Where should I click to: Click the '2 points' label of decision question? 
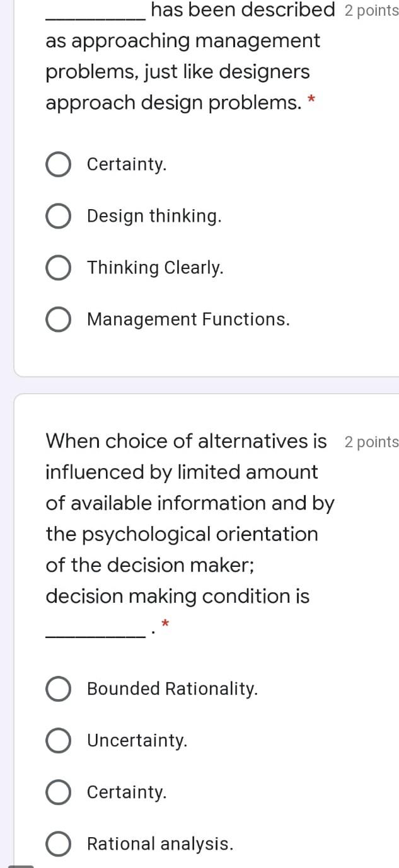(x=372, y=442)
